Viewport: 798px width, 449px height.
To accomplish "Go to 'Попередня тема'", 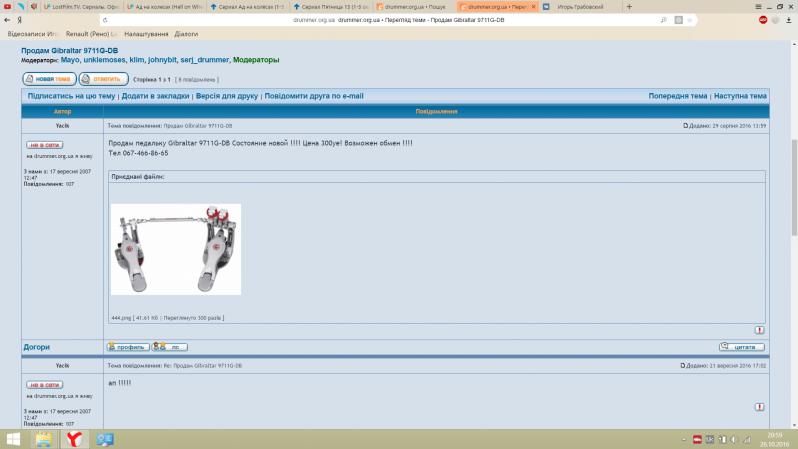I will pyautogui.click(x=678, y=96).
